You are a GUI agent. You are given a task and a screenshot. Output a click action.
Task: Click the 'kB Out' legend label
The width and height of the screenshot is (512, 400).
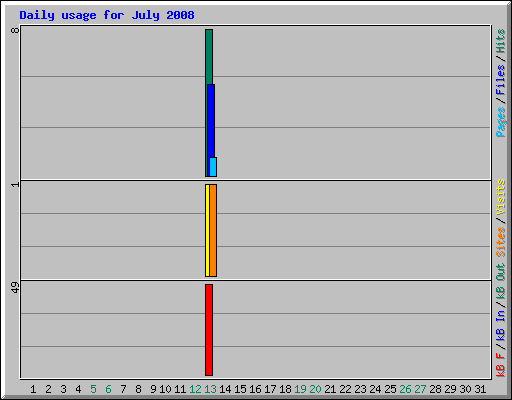pyautogui.click(x=500, y=282)
